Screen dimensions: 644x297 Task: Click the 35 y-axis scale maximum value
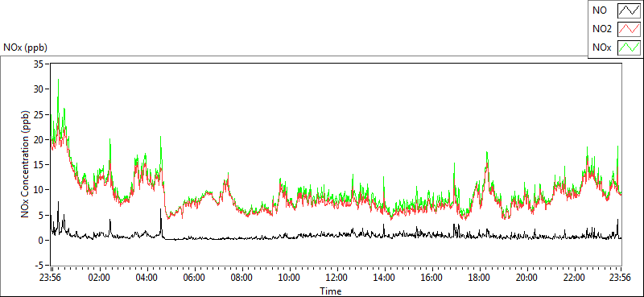tap(39, 64)
